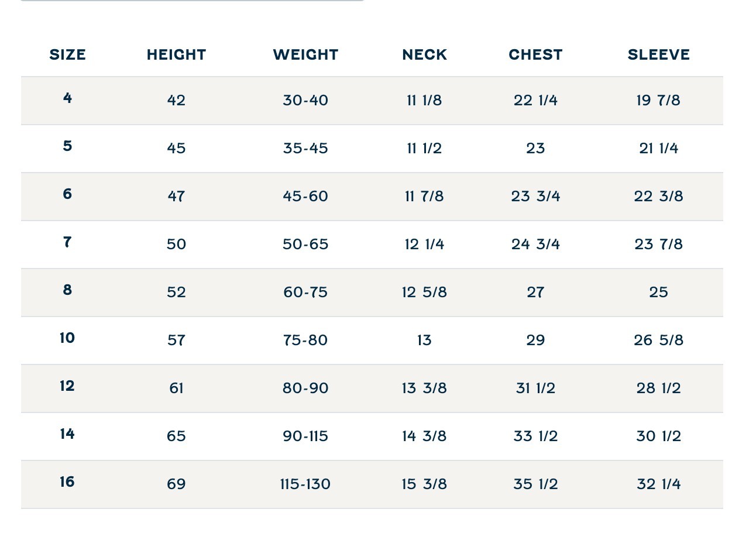Select size 4 row label
This screenshot has width=756, height=540.
click(67, 98)
